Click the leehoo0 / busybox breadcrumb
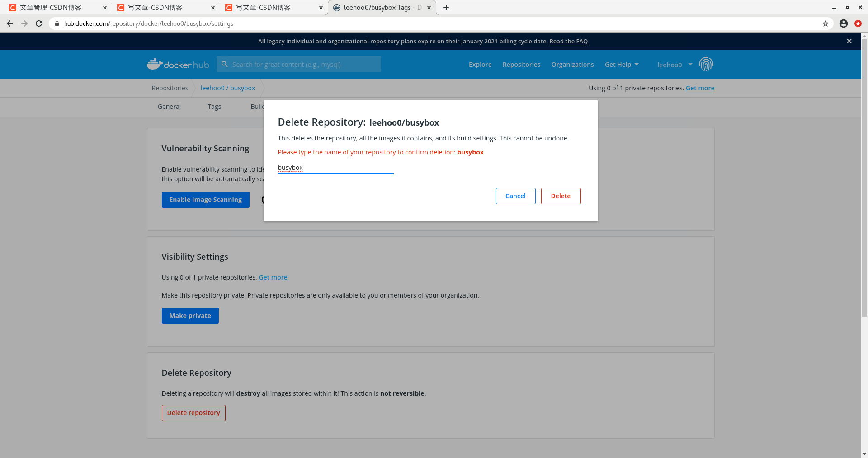Image resolution: width=868 pixels, height=458 pixels. coord(228,88)
